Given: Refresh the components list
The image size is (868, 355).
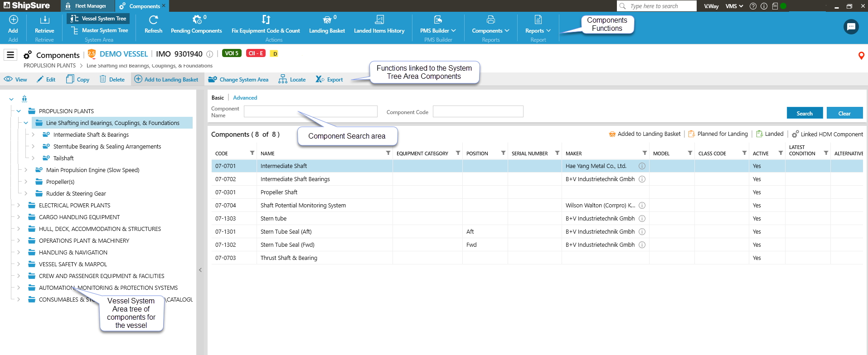Looking at the screenshot, I should point(153,24).
